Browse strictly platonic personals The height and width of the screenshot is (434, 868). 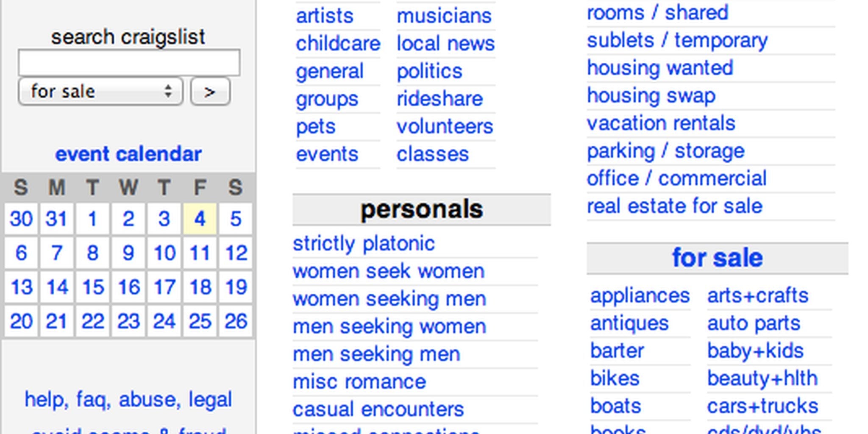[x=364, y=243]
